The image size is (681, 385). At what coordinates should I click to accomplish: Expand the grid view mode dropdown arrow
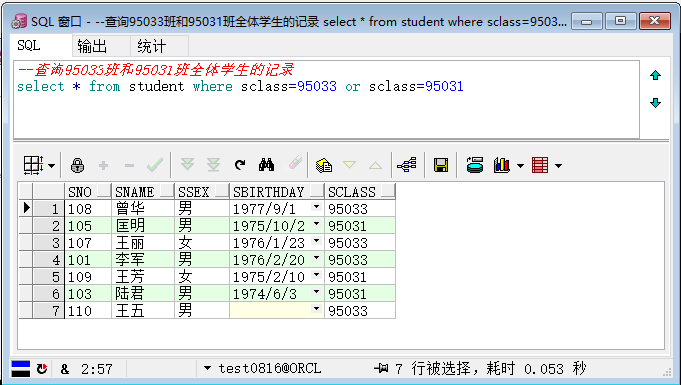[x=51, y=166]
